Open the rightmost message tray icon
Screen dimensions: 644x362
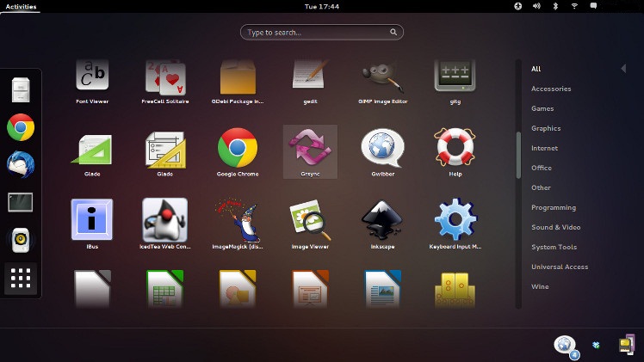pyautogui.click(x=627, y=344)
